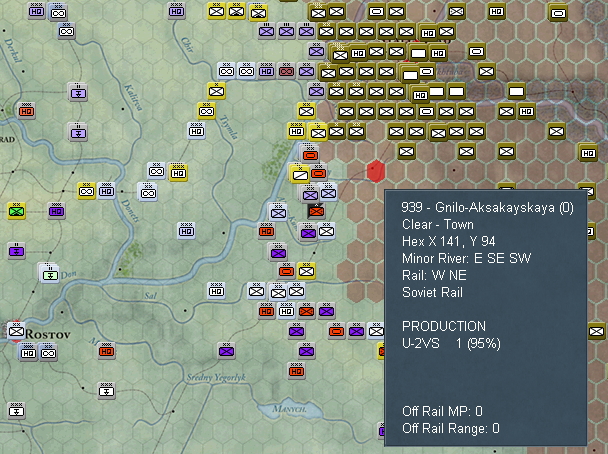This screenshot has width=608, height=454.
Task: Select the lone purple infantry division above Sredny Yegorlyk
Action: coord(226,351)
